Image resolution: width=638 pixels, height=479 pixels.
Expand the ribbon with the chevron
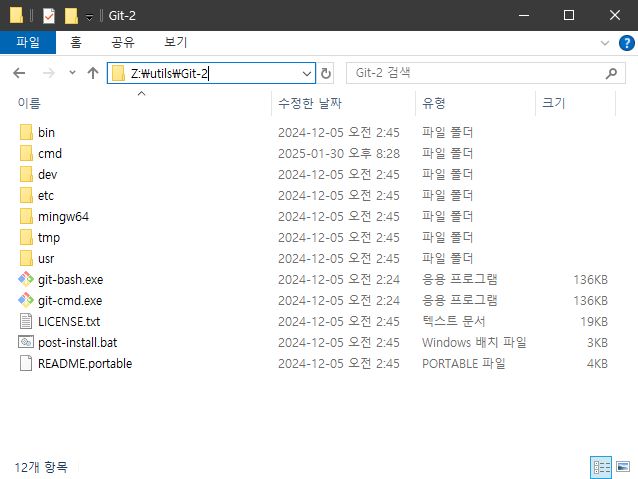pyautogui.click(x=605, y=43)
